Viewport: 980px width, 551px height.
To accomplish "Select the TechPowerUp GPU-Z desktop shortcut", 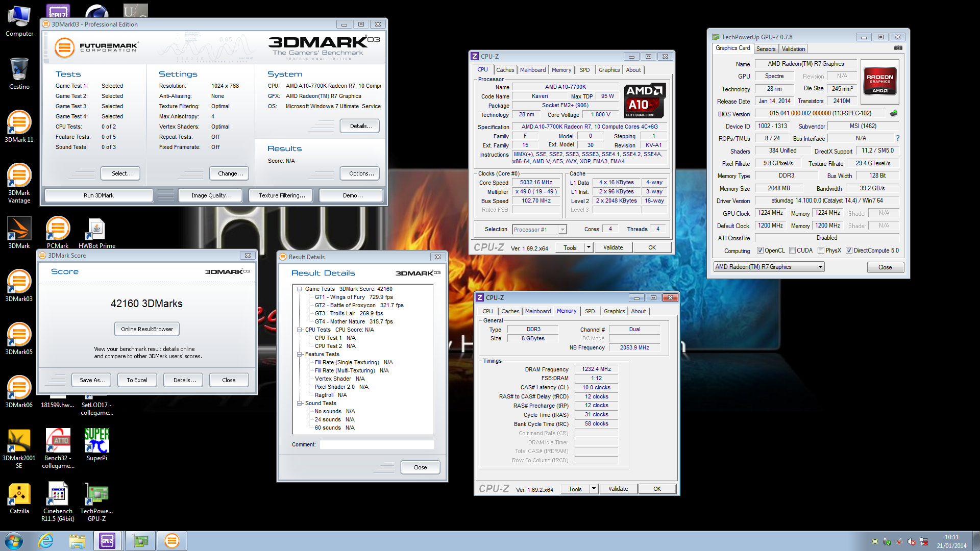I will click(97, 502).
